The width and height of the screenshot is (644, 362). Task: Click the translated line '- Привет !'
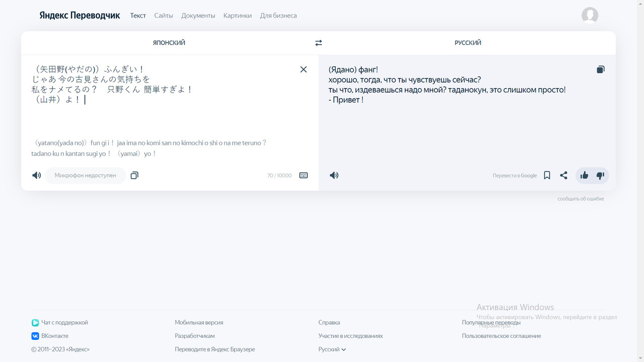click(x=346, y=100)
